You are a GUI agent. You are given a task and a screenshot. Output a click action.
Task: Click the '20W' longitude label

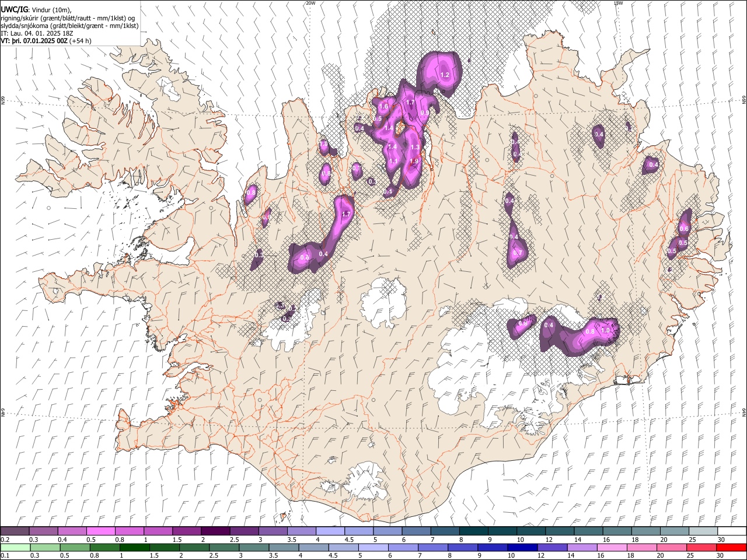(310, 3)
